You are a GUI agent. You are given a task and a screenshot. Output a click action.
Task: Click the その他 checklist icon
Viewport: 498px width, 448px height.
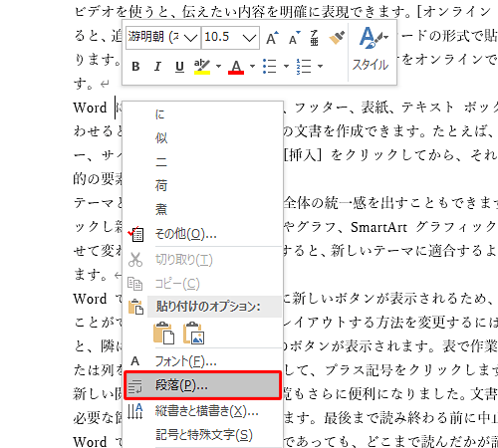[x=135, y=234]
